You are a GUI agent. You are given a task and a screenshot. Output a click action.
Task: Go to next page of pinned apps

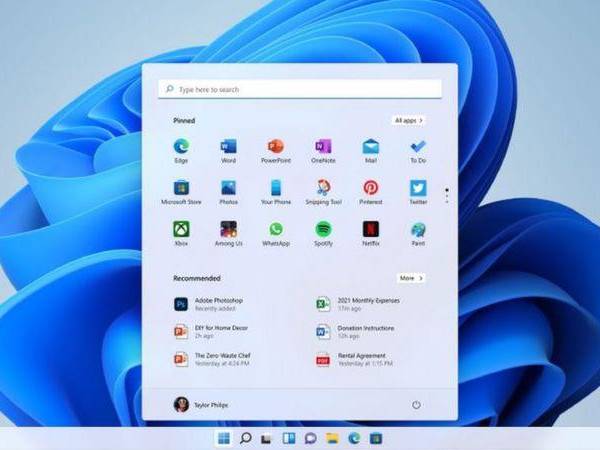coord(446,197)
